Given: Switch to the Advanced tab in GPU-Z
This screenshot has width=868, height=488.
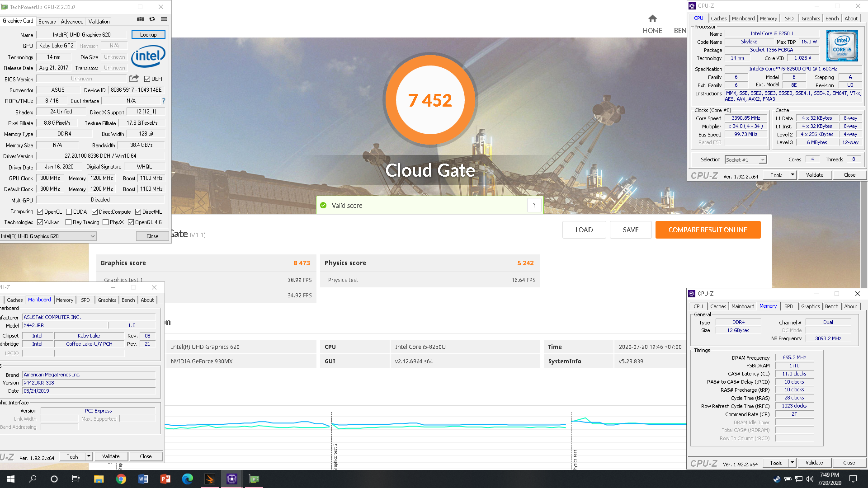Looking at the screenshot, I should click(72, 21).
